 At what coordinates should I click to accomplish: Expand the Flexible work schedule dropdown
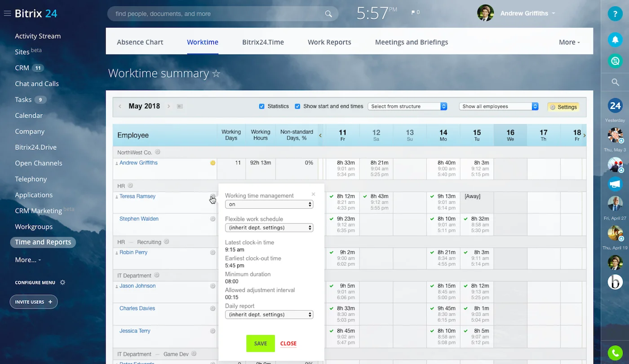269,228
